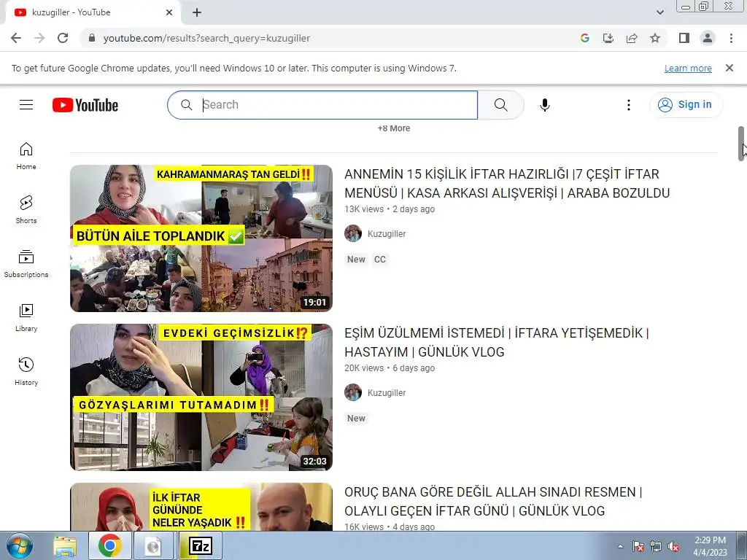Click the Action Center flag tray icon

tap(638, 547)
